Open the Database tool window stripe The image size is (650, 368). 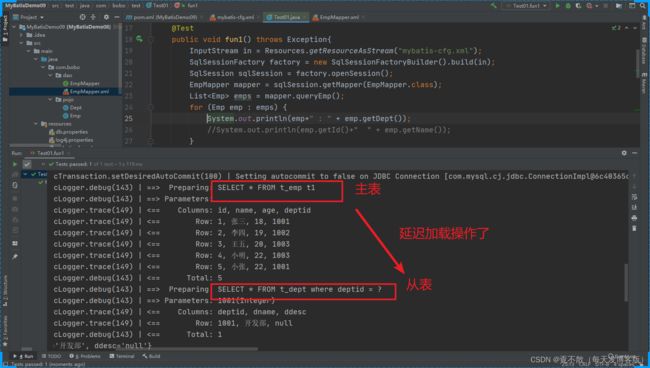(x=644, y=51)
